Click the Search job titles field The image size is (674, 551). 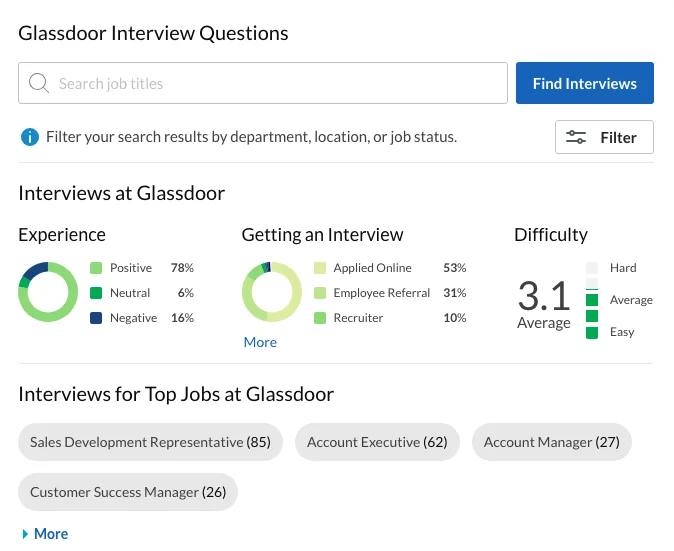click(263, 83)
